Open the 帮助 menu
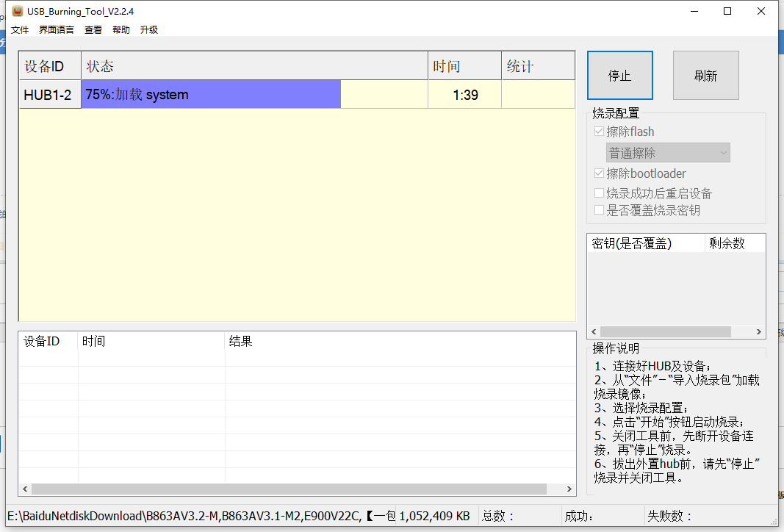Image resolution: width=784 pixels, height=532 pixels. pyautogui.click(x=121, y=30)
